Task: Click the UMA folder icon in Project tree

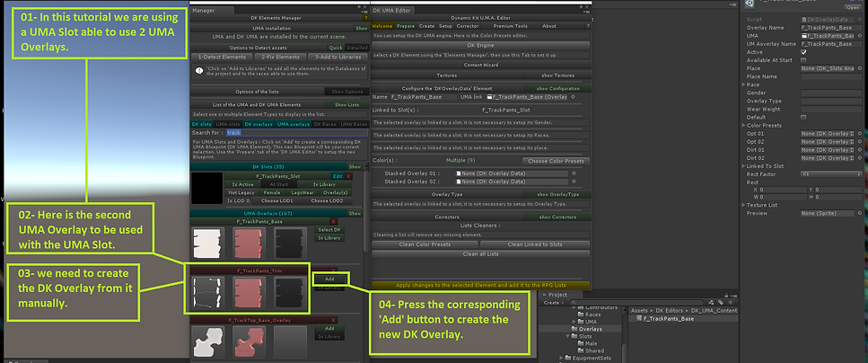Action: click(x=581, y=322)
